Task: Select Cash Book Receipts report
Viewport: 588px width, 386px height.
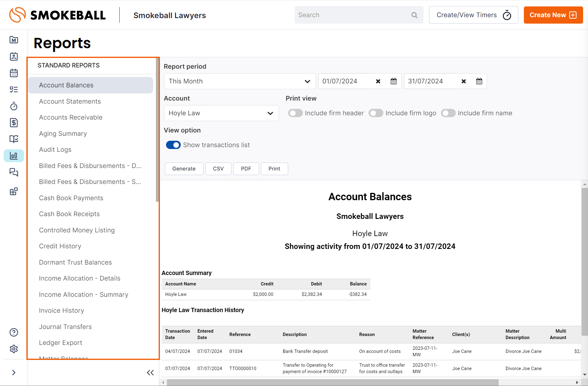Action: point(69,214)
